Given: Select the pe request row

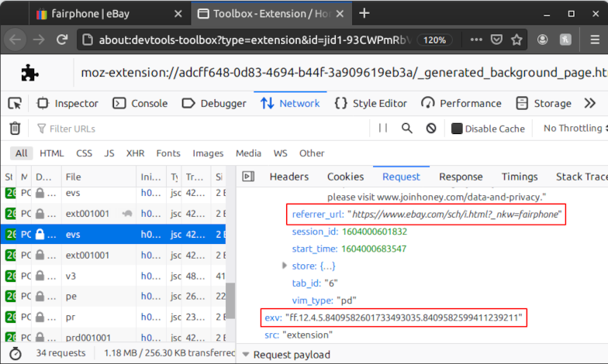Looking at the screenshot, I should tap(113, 296).
